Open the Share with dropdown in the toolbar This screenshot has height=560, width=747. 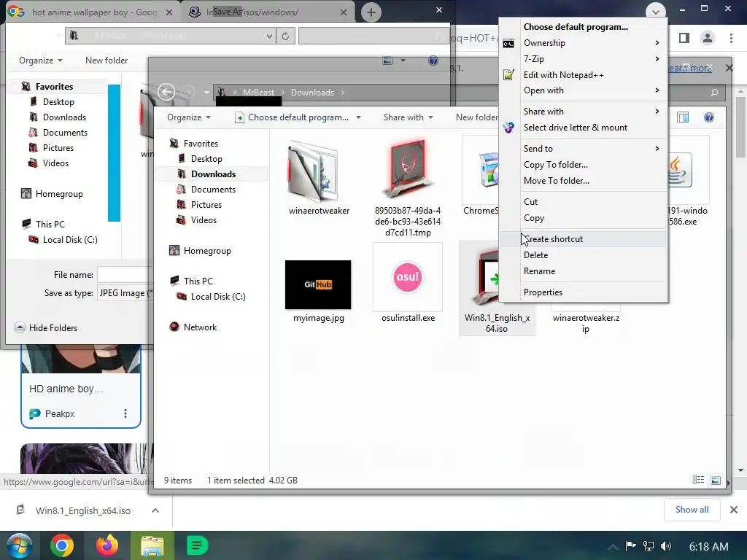click(x=409, y=117)
